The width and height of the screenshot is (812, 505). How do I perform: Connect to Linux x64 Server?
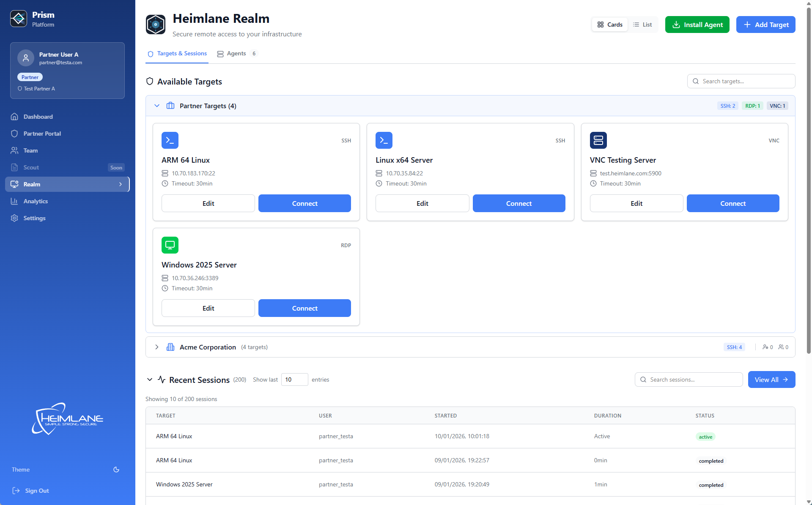[x=518, y=203]
